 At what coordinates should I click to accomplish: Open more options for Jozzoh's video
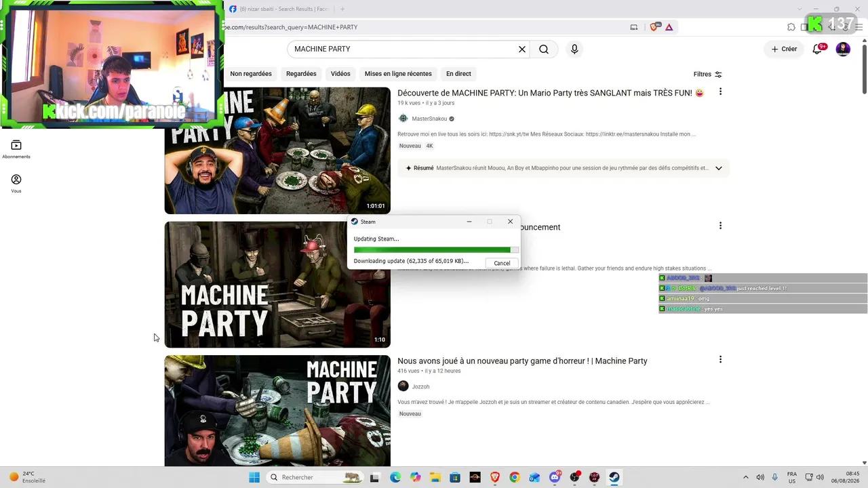point(720,360)
